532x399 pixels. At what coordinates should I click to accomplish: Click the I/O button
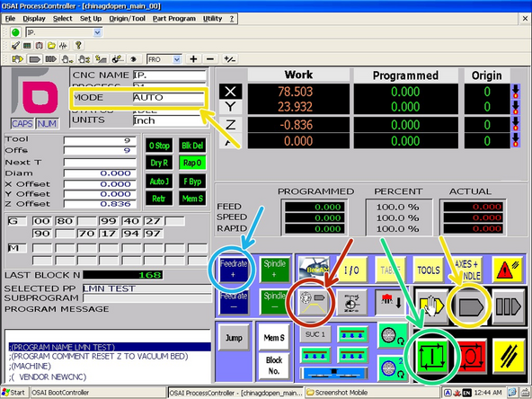click(352, 270)
